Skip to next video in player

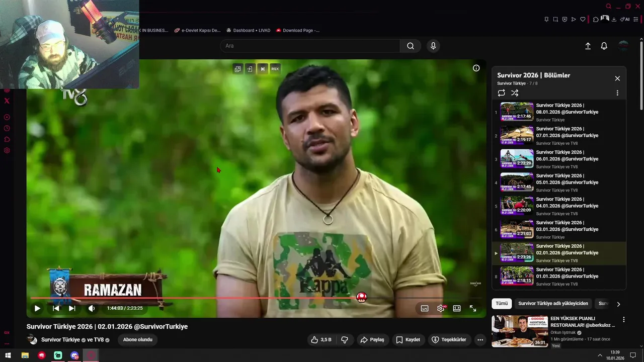pyautogui.click(x=72, y=308)
